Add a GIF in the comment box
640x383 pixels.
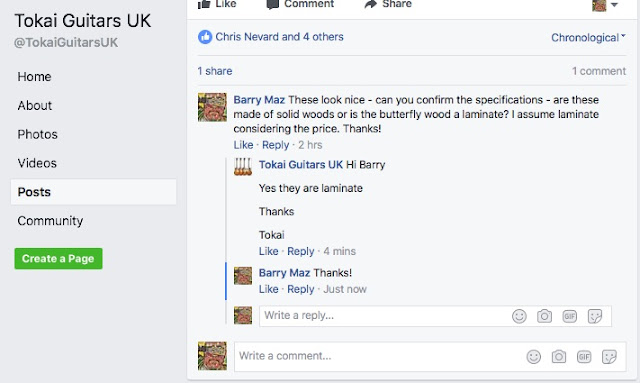click(584, 356)
